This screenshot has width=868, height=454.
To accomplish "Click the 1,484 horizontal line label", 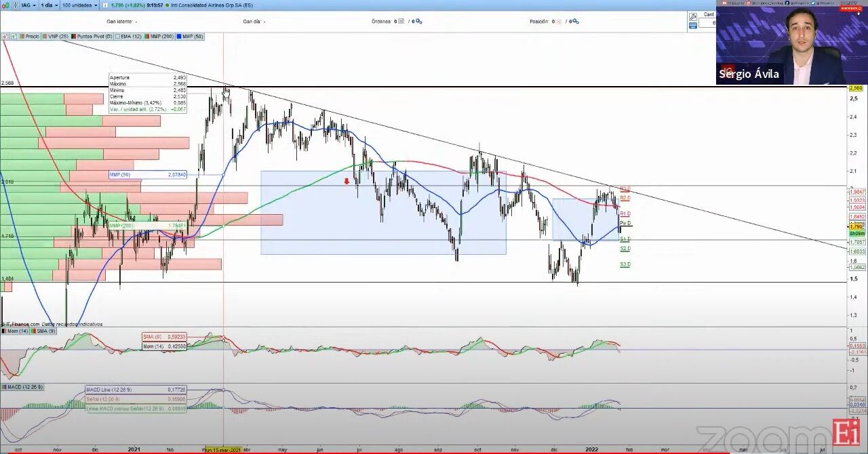I will 7,278.
